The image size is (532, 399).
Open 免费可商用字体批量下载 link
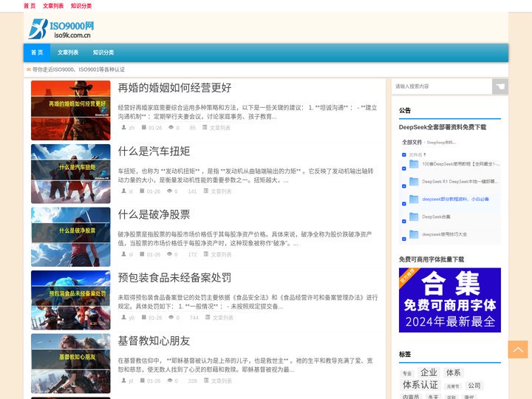pos(432,259)
